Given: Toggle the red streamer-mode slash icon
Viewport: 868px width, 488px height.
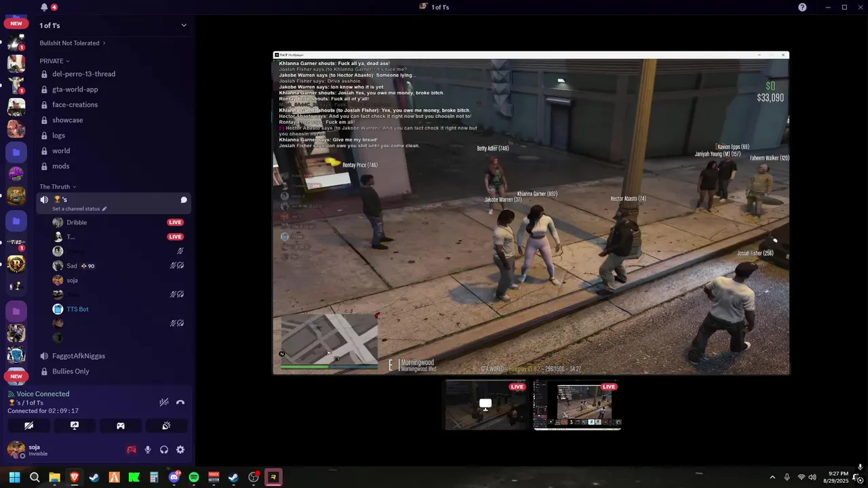Looking at the screenshot, I should 132,449.
